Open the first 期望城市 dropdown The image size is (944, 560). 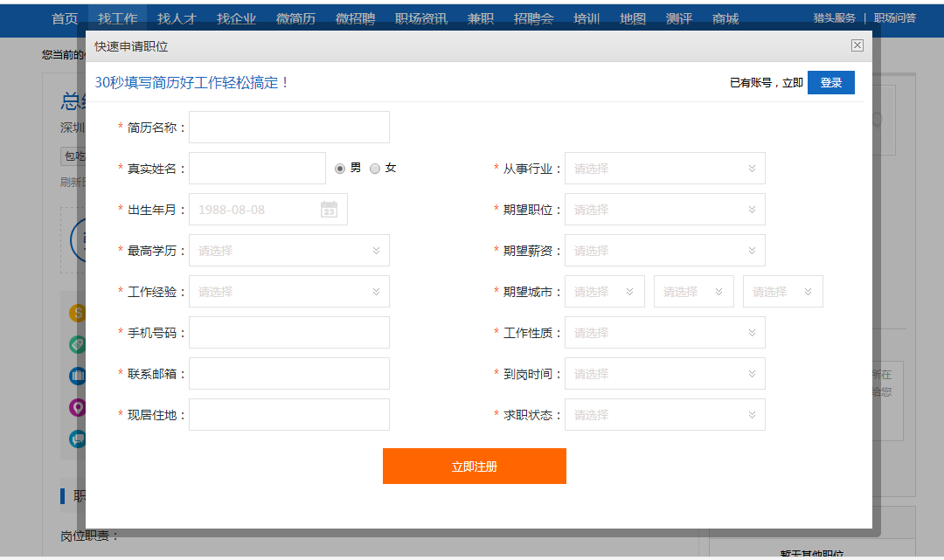coord(605,292)
